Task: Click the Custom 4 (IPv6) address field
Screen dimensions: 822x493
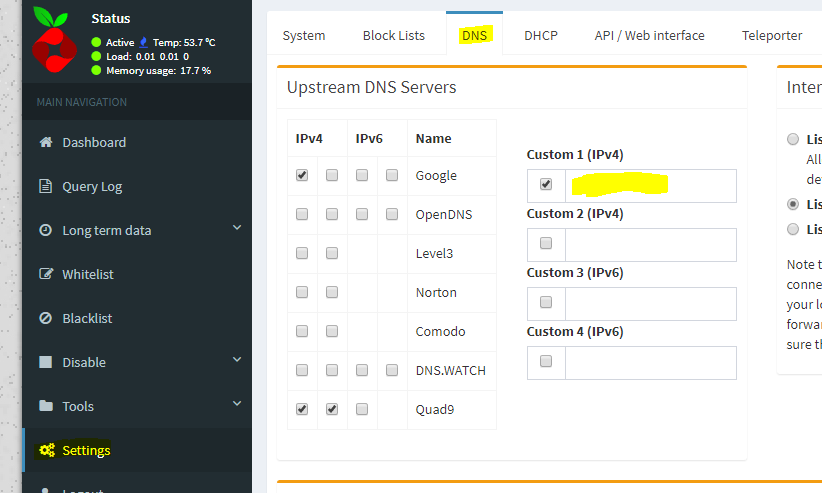Action: [651, 363]
